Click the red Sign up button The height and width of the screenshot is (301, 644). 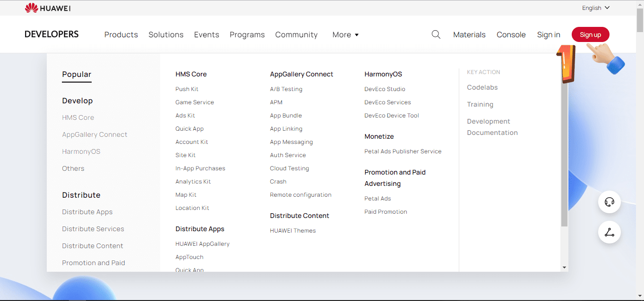pyautogui.click(x=591, y=34)
